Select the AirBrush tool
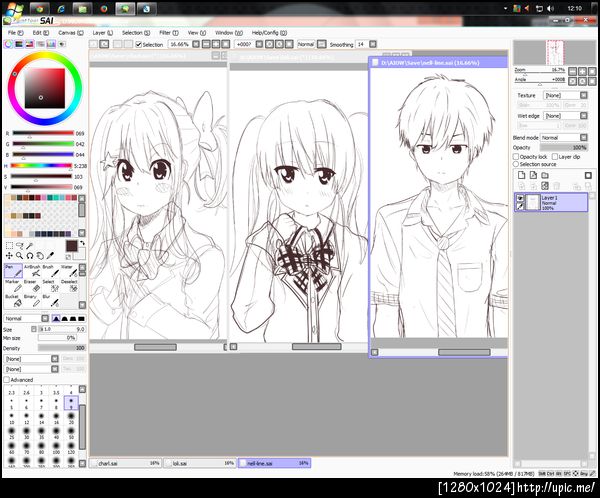Image resolution: width=600 pixels, height=498 pixels. tap(32, 271)
